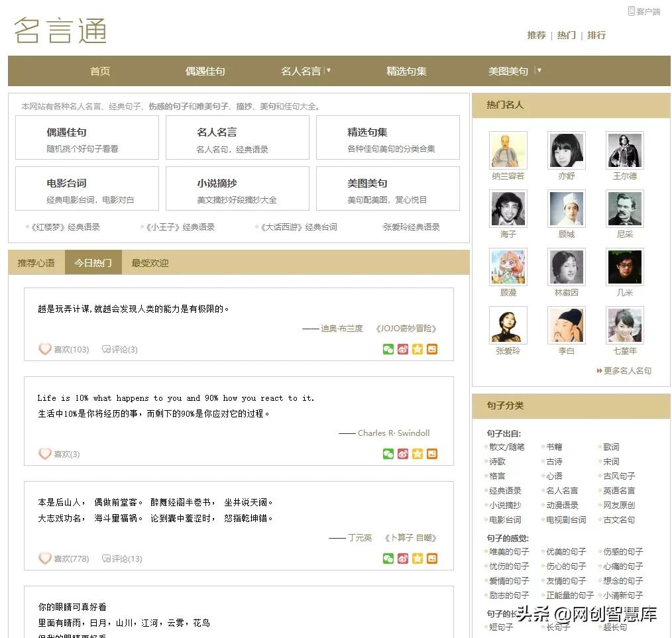Viewport: 672px width, 638px height.
Task: Open the image share option for the 丁元英 quote
Action: tap(432, 558)
